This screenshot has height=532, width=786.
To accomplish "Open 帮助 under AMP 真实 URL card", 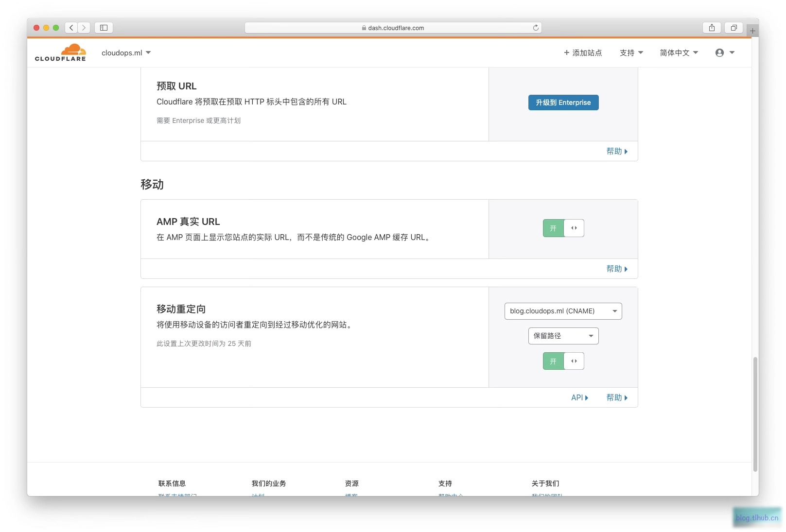I will (617, 269).
